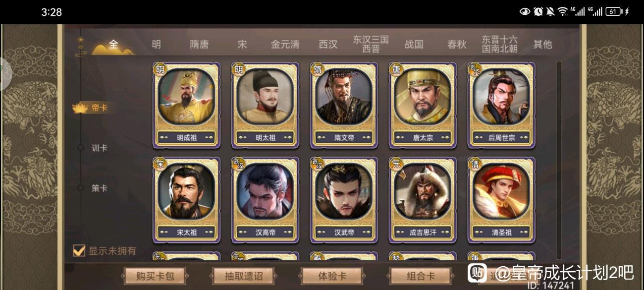Open the 组合卡 button
The height and width of the screenshot is (290, 644).
pos(422,276)
